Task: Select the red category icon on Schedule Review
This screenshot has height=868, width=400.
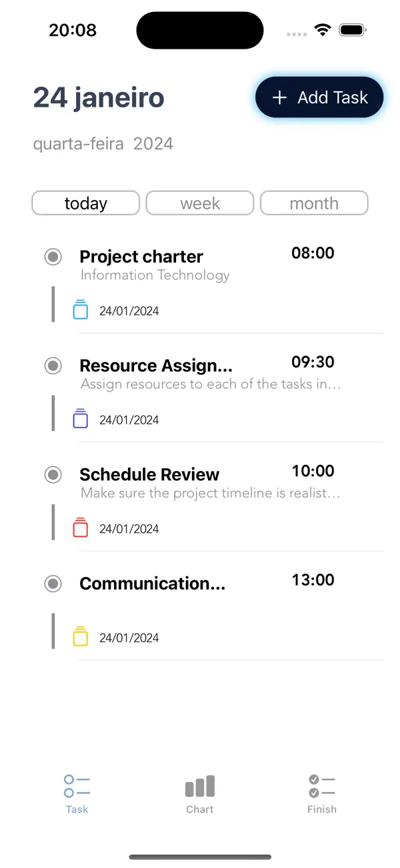Action: 80,528
